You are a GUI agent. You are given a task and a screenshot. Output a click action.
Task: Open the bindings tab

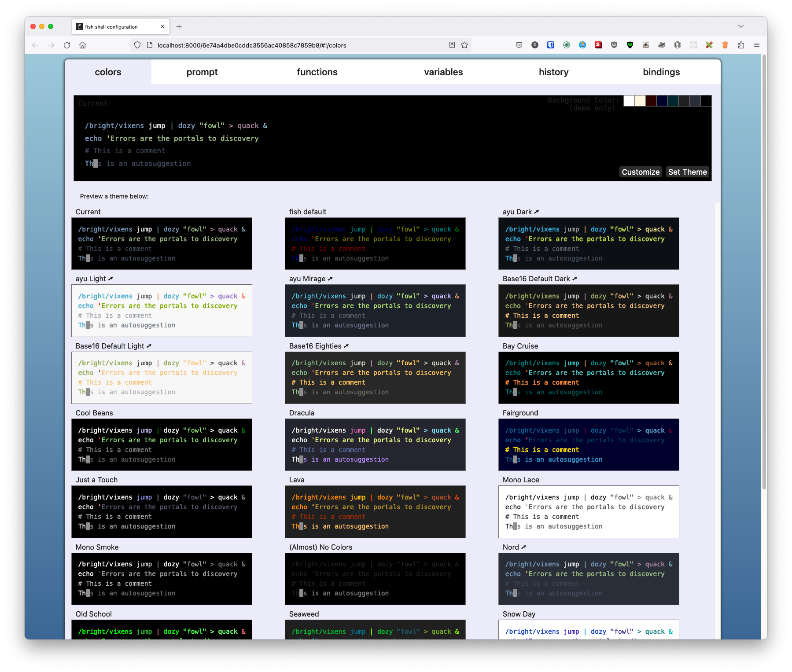point(661,72)
